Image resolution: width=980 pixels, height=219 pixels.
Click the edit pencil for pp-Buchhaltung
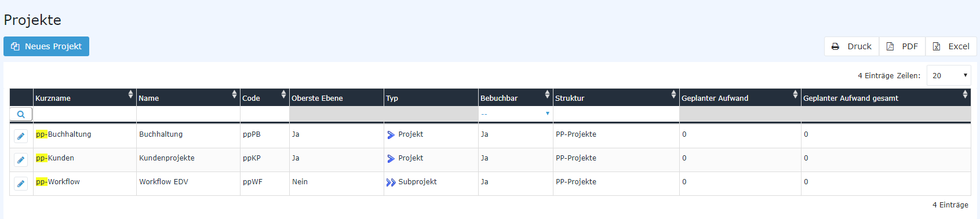(21, 136)
